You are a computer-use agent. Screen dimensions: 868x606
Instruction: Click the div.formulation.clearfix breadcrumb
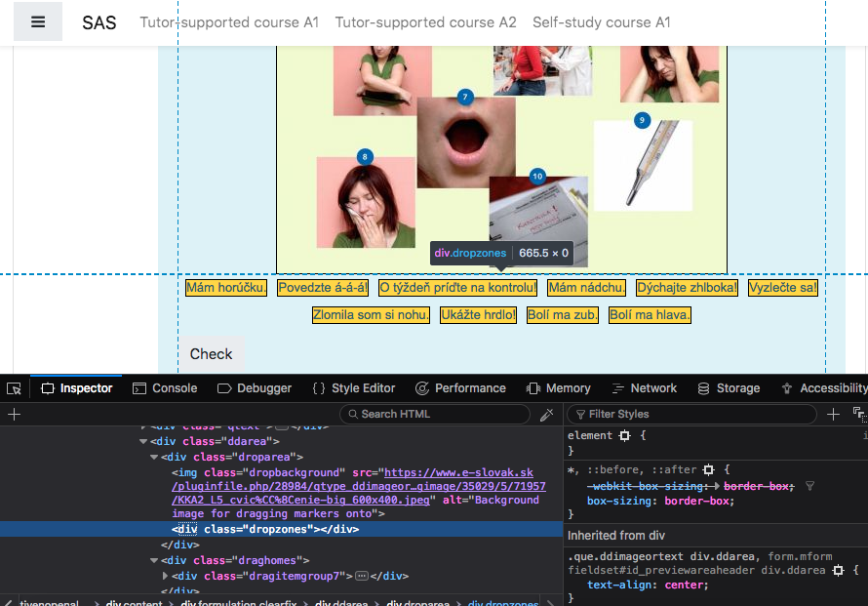click(239, 602)
